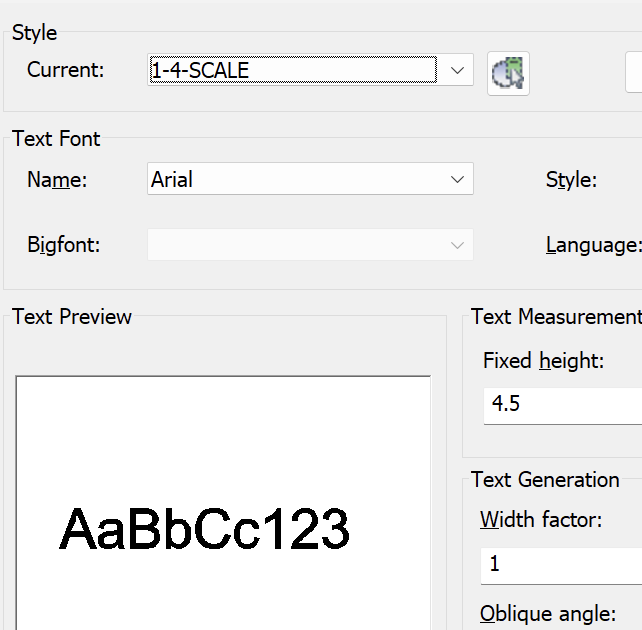Click the Fixed height: label

pos(543,361)
